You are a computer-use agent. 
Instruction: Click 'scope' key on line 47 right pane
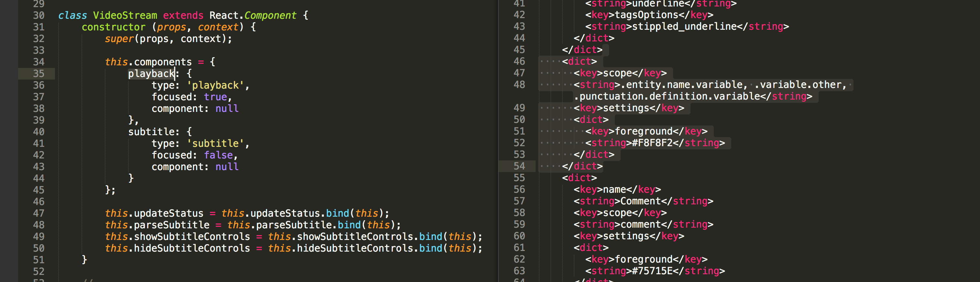pyautogui.click(x=617, y=73)
